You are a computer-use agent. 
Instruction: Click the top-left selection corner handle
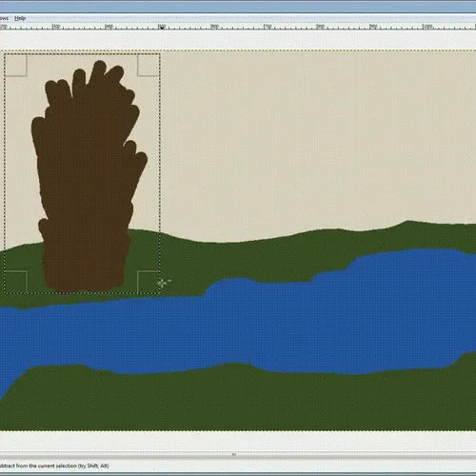tap(15, 65)
